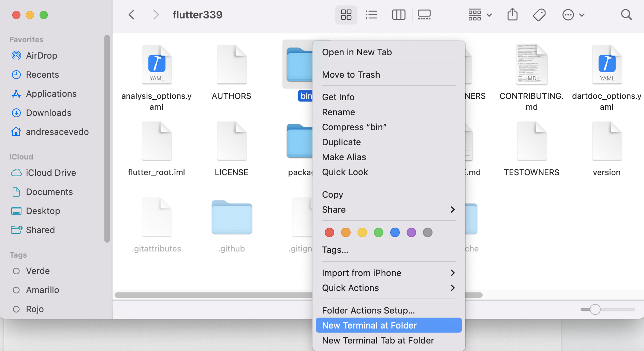This screenshot has width=644, height=351.
Task: Apply the purple tag color
Action: tap(411, 232)
